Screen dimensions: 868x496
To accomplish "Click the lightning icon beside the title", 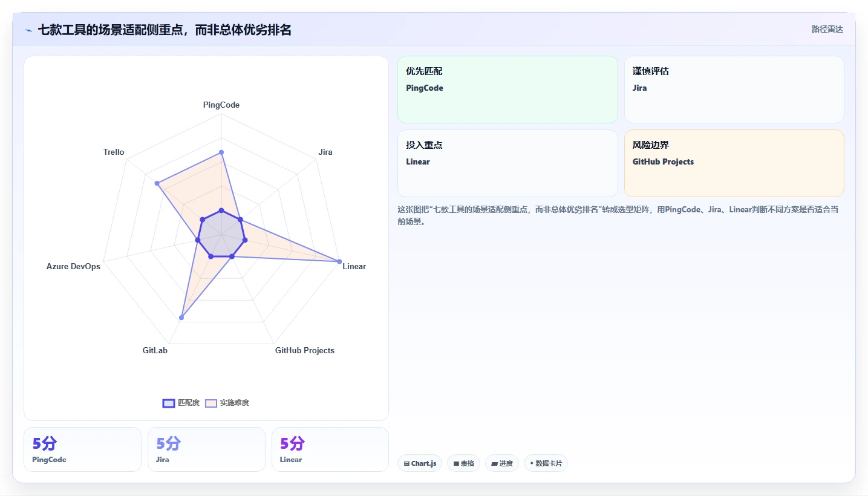I will 28,30.
